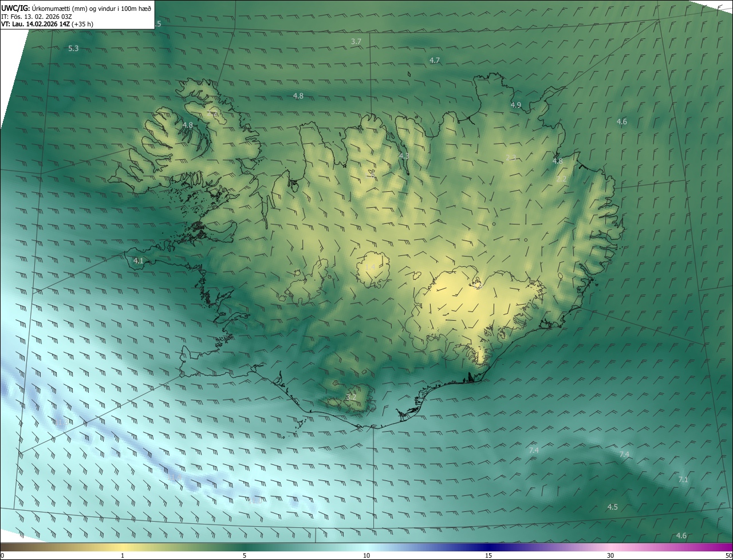
Task: Click the 4.1 value label on the map
Action: click(x=138, y=261)
